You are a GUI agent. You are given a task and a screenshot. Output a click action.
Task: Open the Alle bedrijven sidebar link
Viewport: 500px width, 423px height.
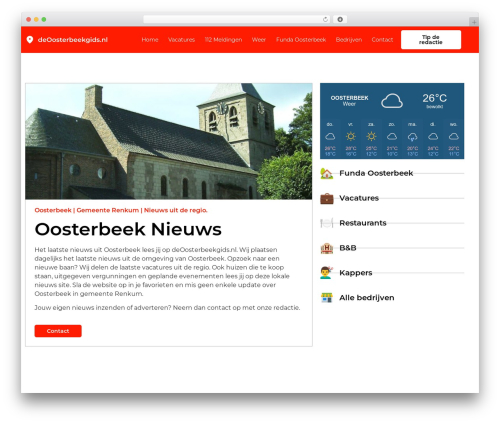(x=367, y=298)
